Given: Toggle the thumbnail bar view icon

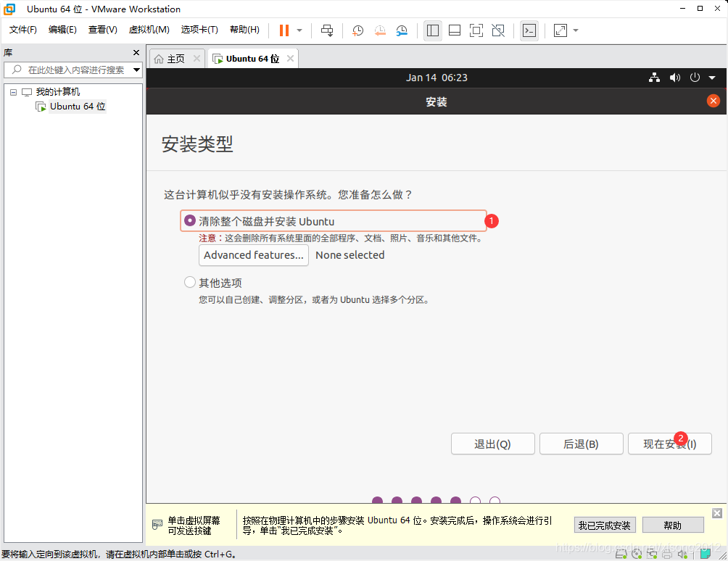Looking at the screenshot, I should 455,30.
